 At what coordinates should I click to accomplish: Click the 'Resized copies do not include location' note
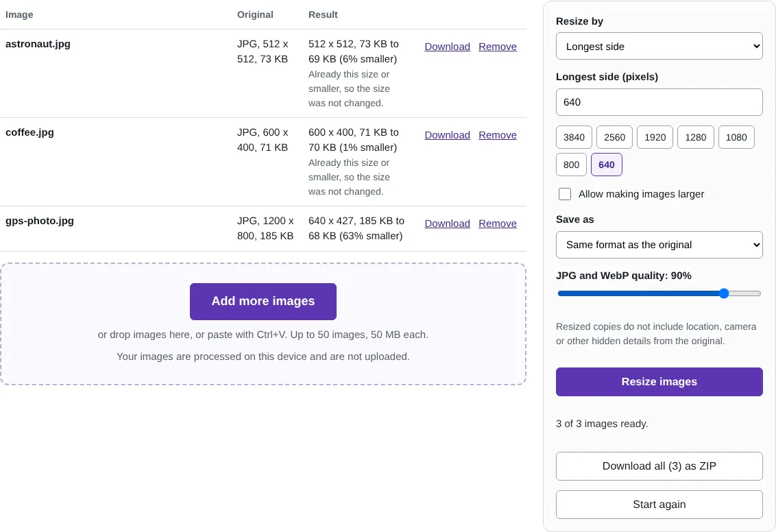click(656, 334)
